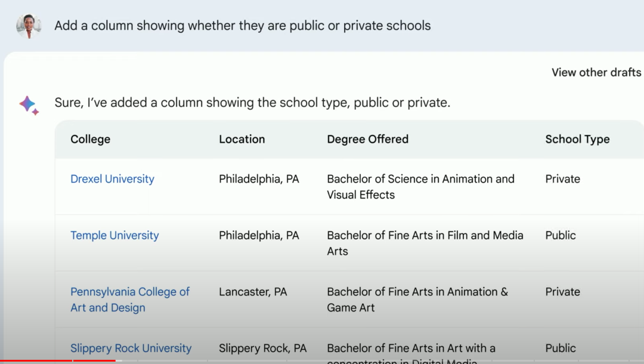Select the Degree Offered column header
Screen dimensions: 644x364
coord(367,139)
